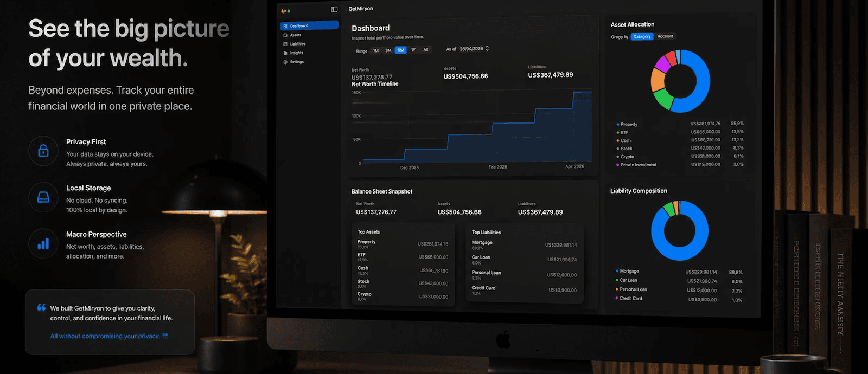Click the Settings gear icon in the sidebar
This screenshot has width=868, height=374.
point(285,62)
